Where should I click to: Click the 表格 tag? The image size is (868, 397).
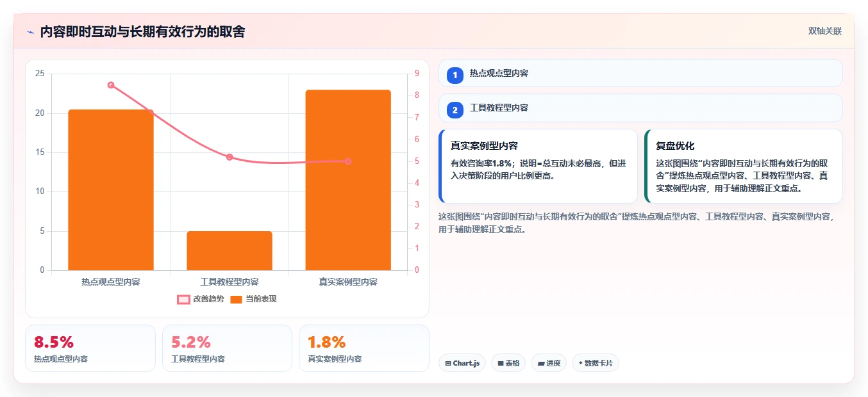coord(508,363)
